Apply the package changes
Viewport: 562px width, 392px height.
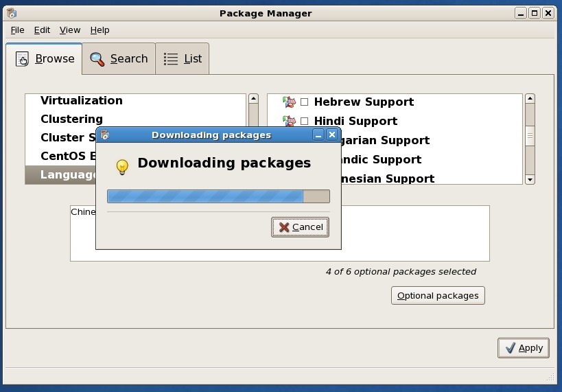click(x=524, y=348)
